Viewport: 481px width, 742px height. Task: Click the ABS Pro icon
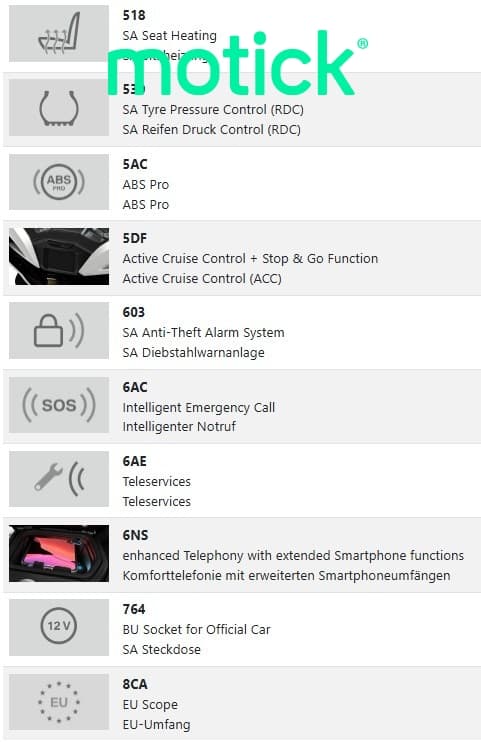coord(59,182)
